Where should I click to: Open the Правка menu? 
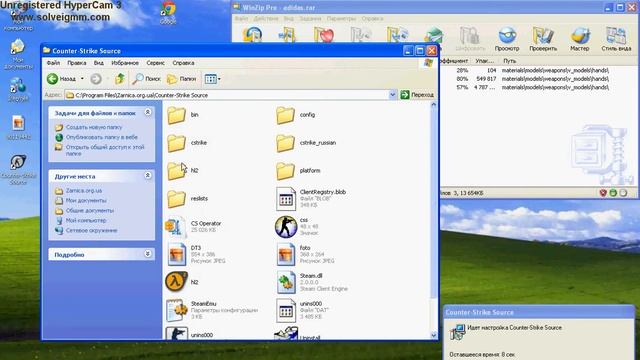(77, 63)
